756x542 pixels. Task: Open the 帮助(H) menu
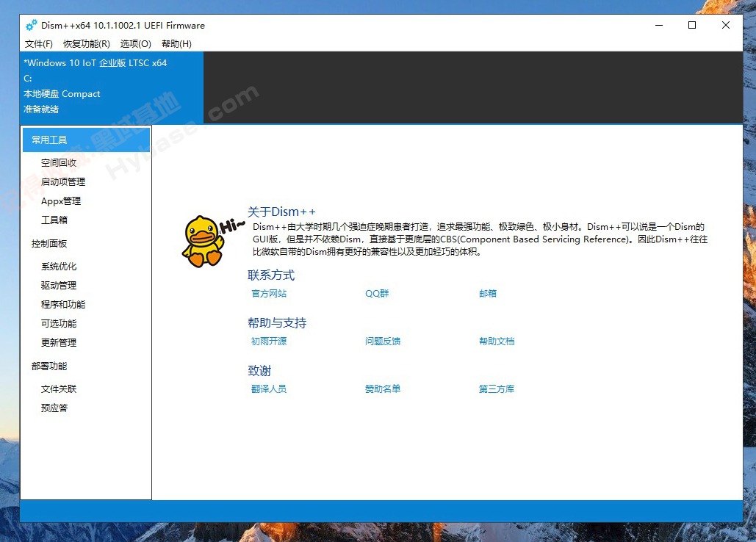176,44
